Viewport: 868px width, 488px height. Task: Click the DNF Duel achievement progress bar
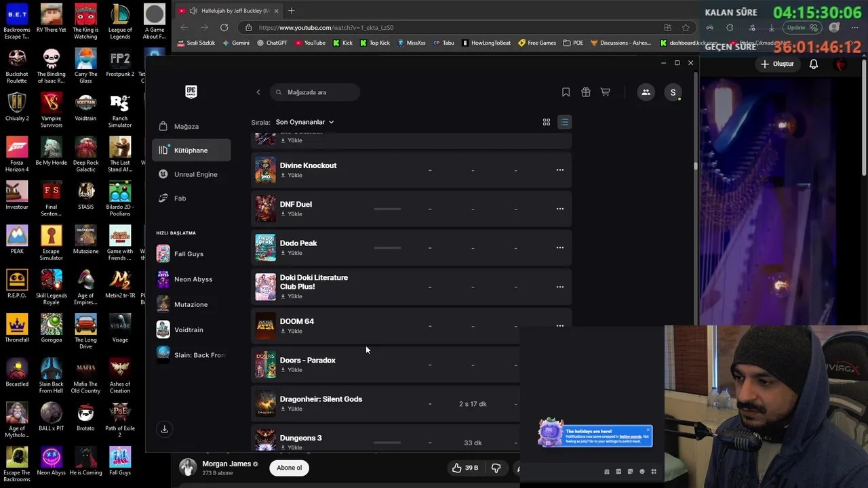coord(387,209)
